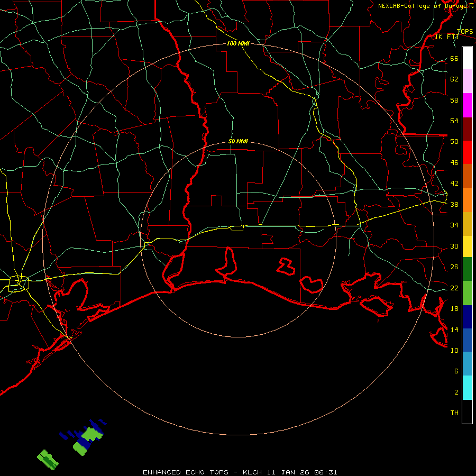
Task: Click the TOPS legend title
Action: coord(465,31)
